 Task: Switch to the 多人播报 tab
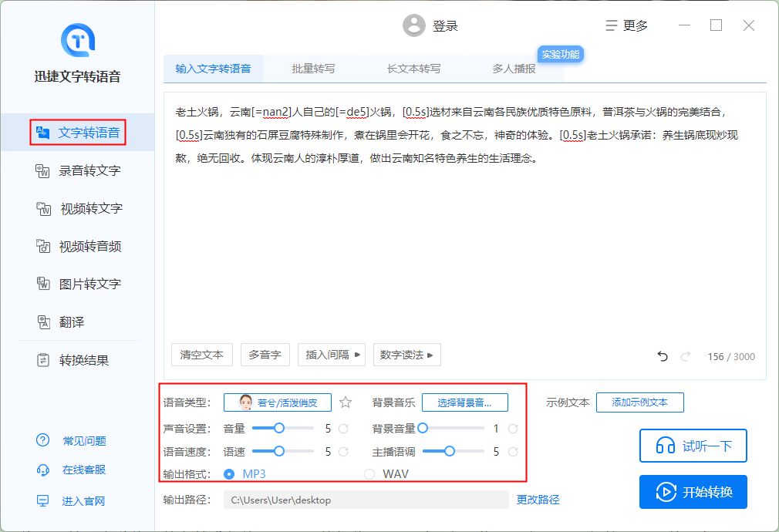click(513, 68)
